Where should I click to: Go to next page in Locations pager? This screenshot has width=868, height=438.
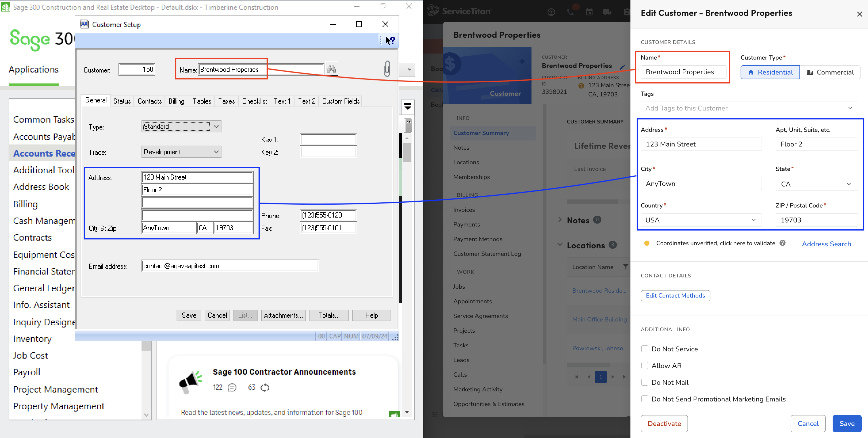point(613,377)
